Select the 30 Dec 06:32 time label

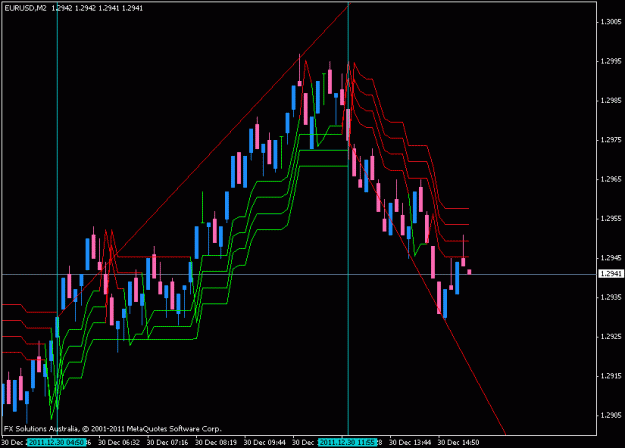(119, 442)
